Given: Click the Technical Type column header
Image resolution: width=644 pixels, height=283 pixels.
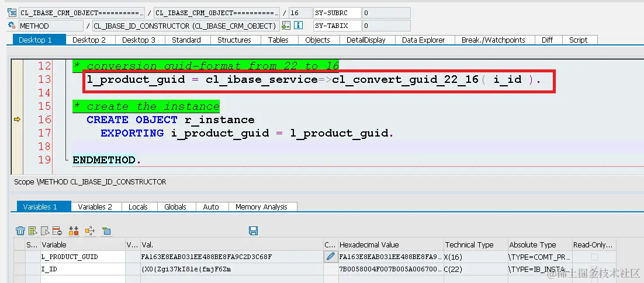Looking at the screenshot, I should pos(476,245).
